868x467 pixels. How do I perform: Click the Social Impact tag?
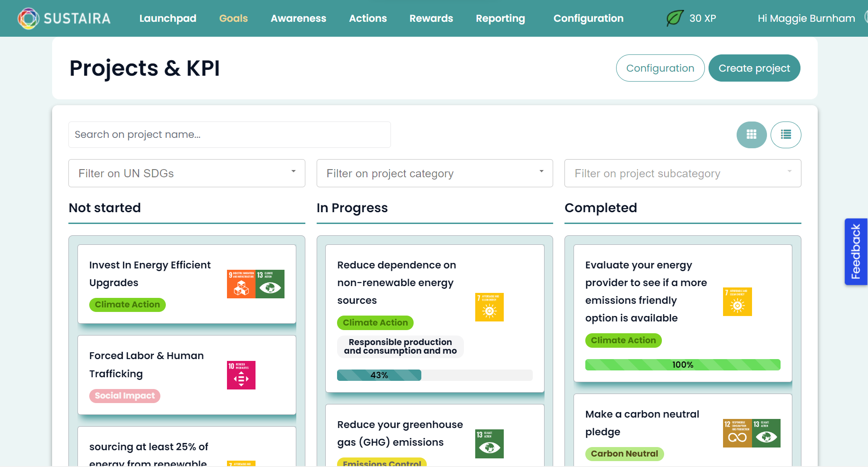click(125, 396)
